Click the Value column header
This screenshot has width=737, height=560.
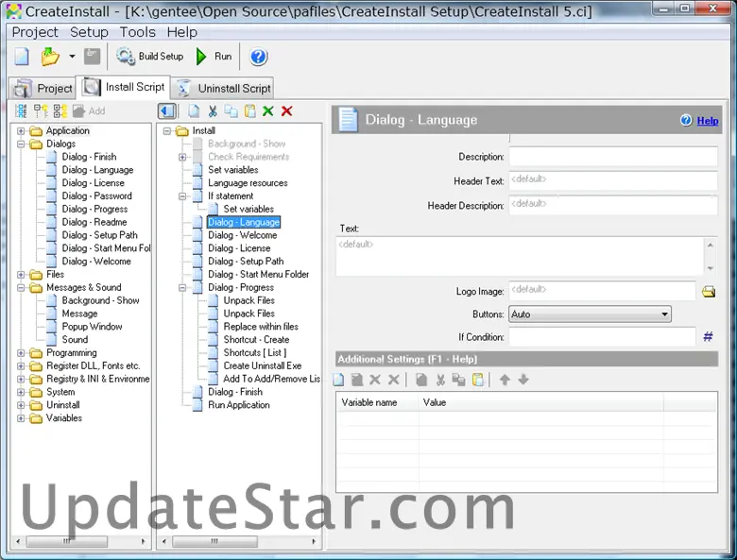point(541,402)
